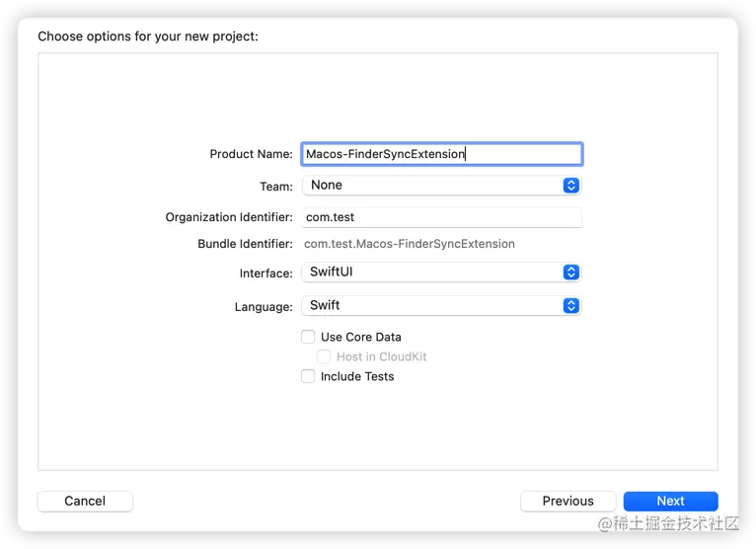The image size is (756, 549).
Task: Check the Include Tests checkbox
Action: tap(308, 376)
